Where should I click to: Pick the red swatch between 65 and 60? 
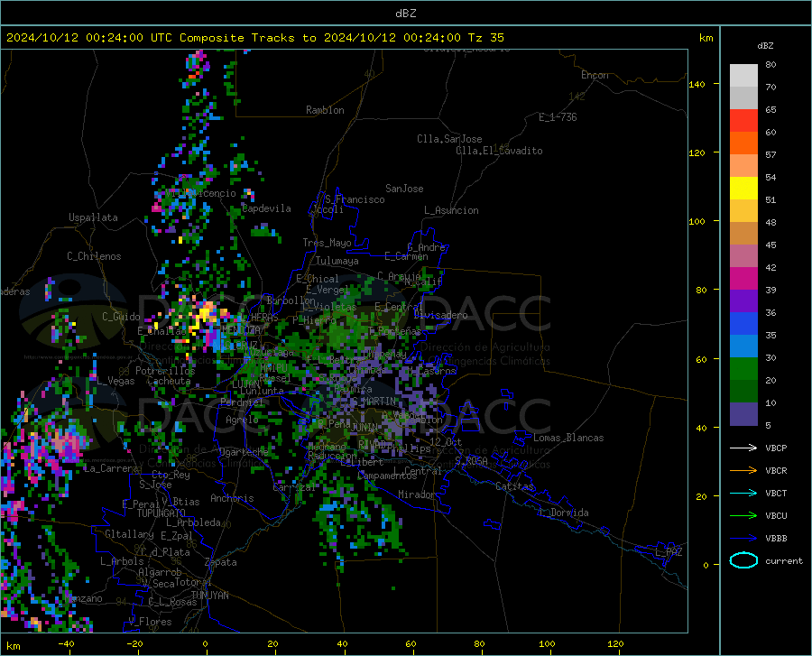[x=743, y=121]
